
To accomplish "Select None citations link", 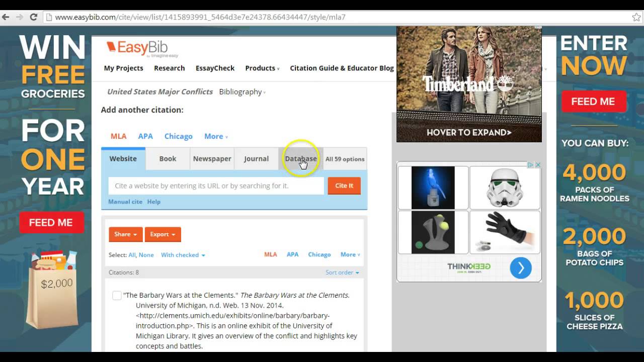I will 146,255.
